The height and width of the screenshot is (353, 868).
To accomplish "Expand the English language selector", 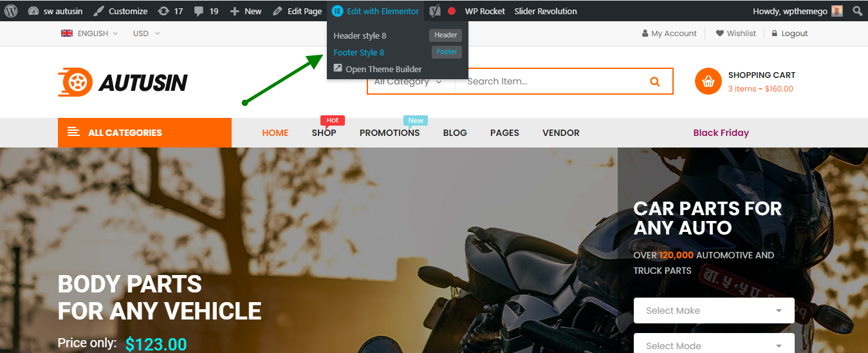I will coord(89,33).
